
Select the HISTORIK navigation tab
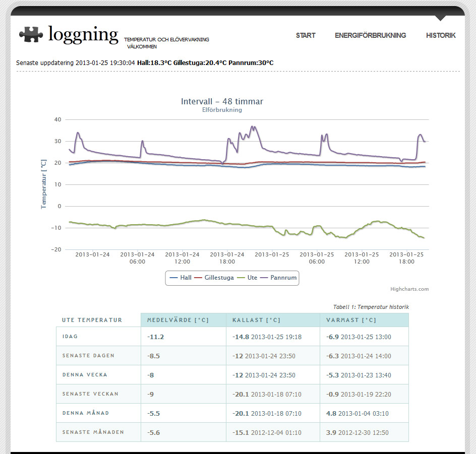[441, 35]
